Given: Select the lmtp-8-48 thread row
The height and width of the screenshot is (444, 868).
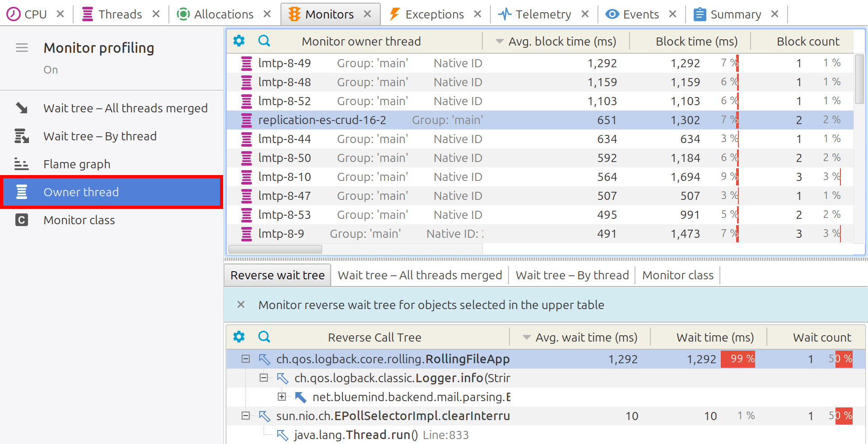Looking at the screenshot, I should (x=540, y=82).
